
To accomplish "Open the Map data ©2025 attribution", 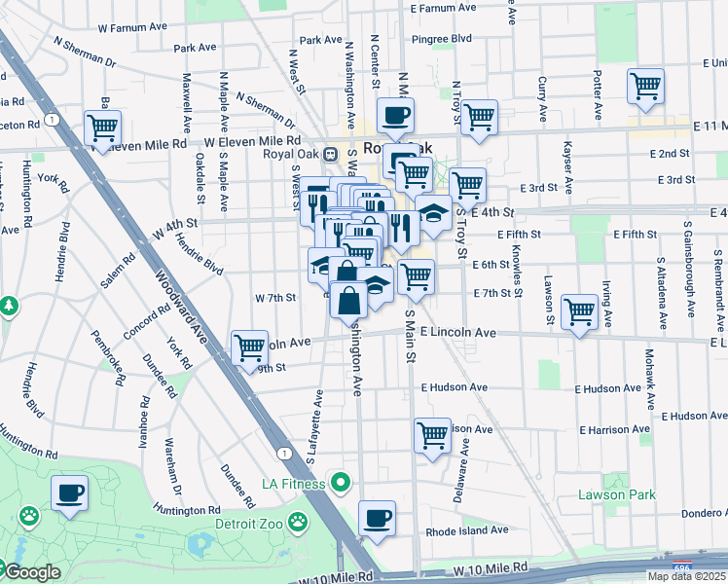I will pyautogui.click(x=687, y=576).
